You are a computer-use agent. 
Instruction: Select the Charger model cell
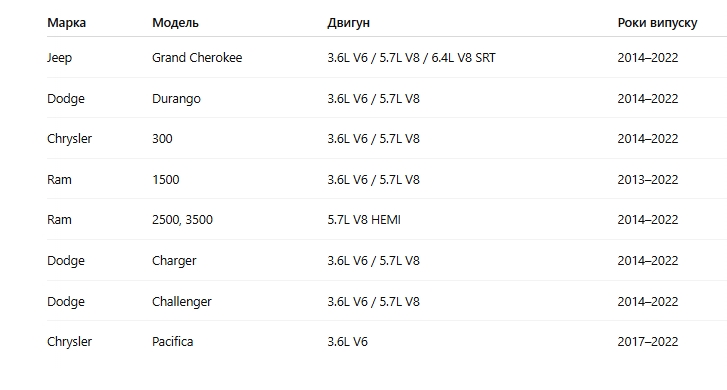(x=174, y=260)
